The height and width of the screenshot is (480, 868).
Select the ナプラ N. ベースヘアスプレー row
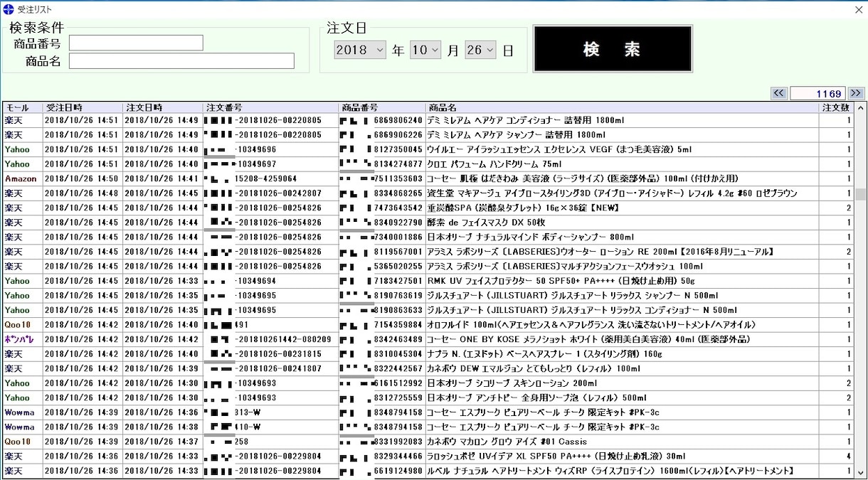click(428, 353)
